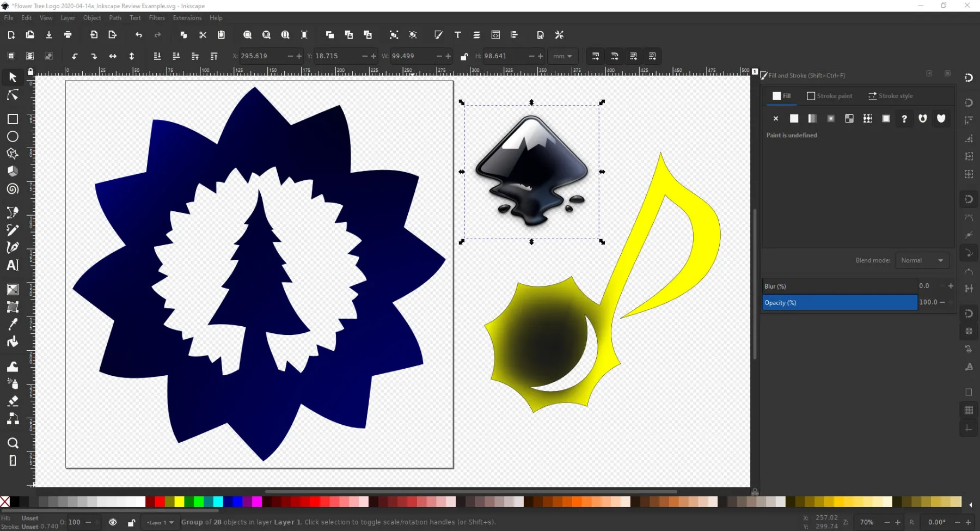Click the Flat color fill button

click(794, 119)
